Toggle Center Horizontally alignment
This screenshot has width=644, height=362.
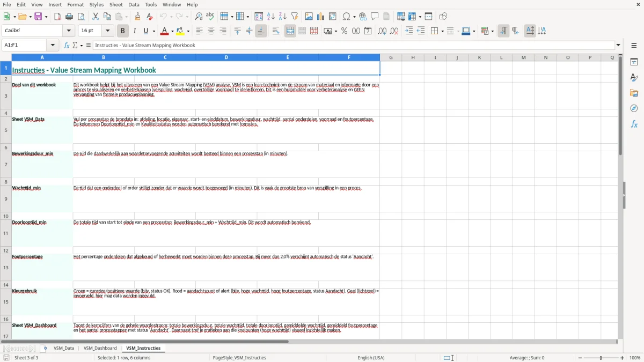pyautogui.click(x=211, y=31)
